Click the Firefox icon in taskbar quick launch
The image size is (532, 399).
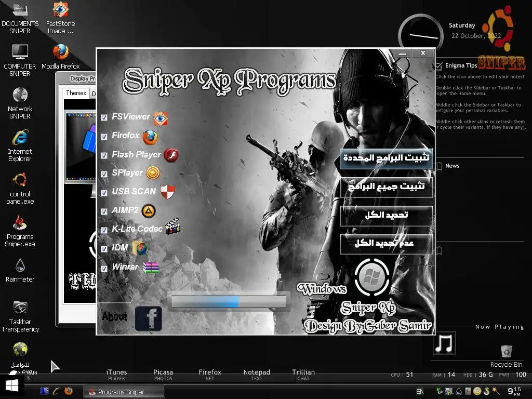[69, 391]
